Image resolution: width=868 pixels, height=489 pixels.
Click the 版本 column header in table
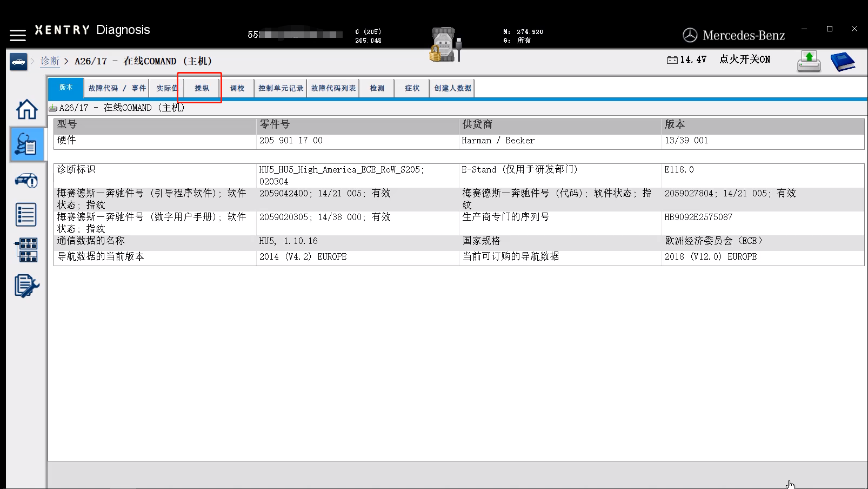[x=763, y=125]
